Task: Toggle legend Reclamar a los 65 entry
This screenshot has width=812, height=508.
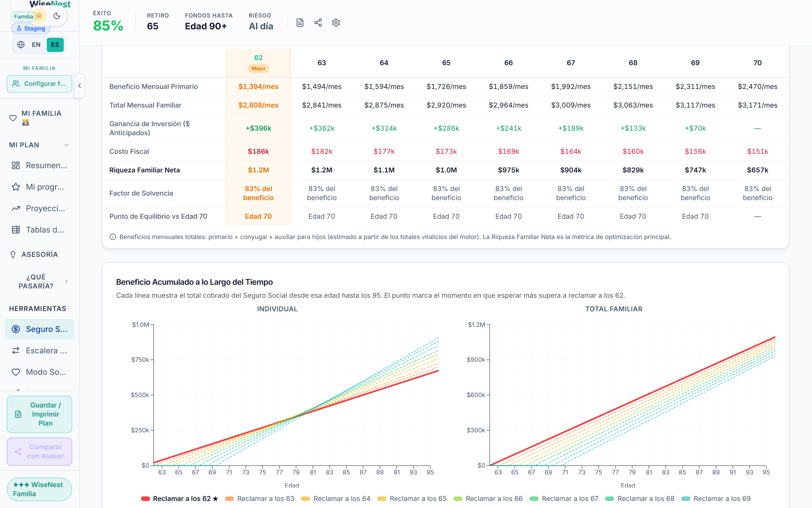Action: pyautogui.click(x=412, y=499)
